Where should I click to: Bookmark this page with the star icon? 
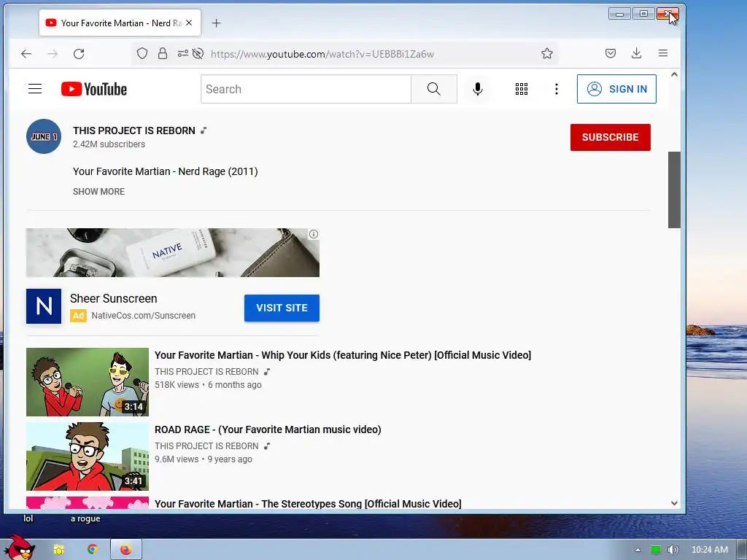click(x=547, y=53)
